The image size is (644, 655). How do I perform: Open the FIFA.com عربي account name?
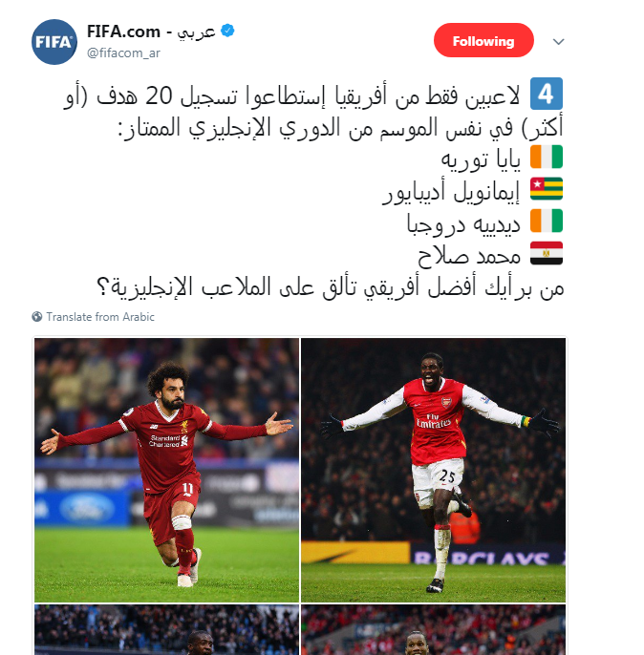click(x=151, y=32)
